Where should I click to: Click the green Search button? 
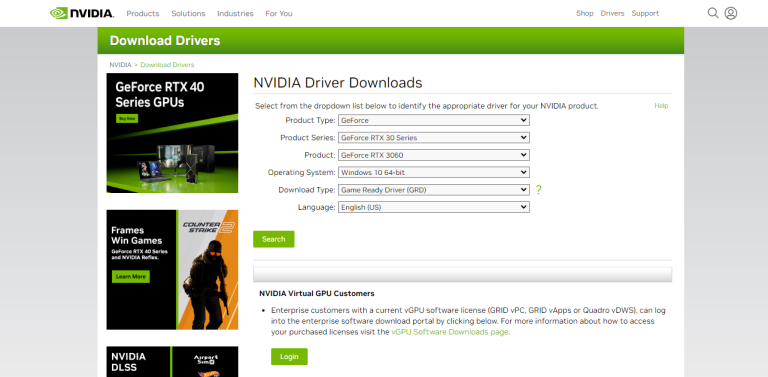pyautogui.click(x=274, y=239)
